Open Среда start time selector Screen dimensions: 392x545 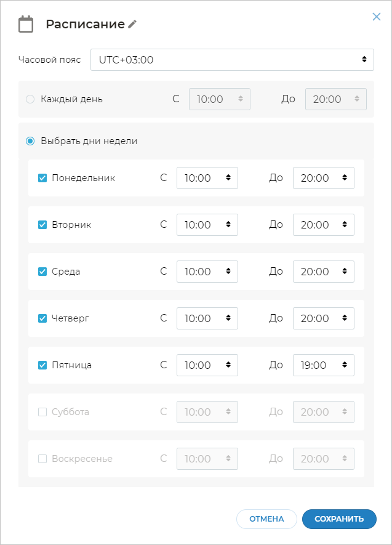tap(207, 272)
